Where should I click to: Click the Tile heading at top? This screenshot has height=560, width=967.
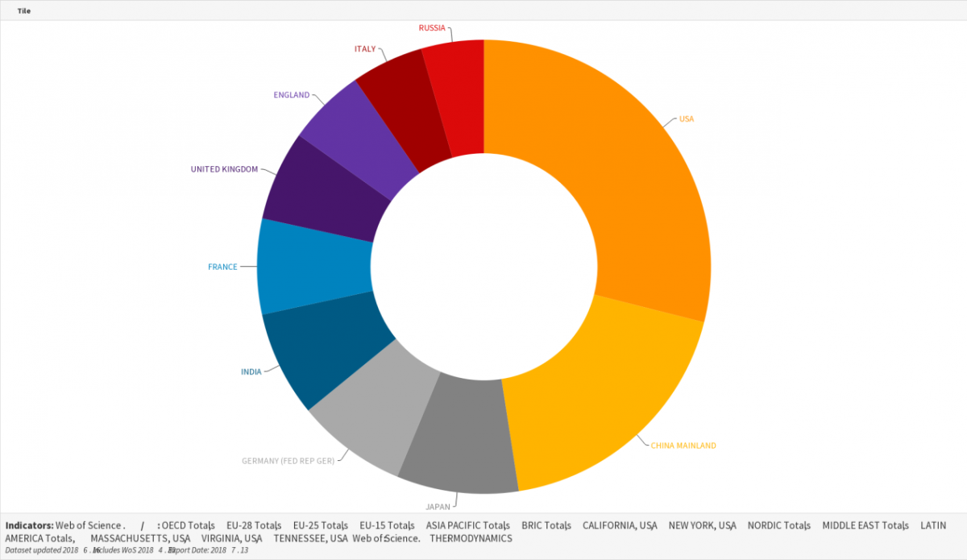click(24, 11)
